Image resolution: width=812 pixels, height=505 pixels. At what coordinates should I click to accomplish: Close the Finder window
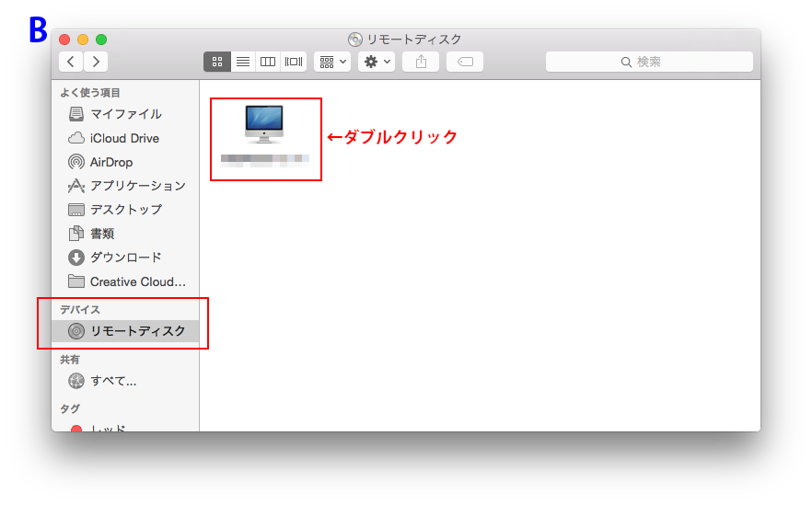(64, 40)
